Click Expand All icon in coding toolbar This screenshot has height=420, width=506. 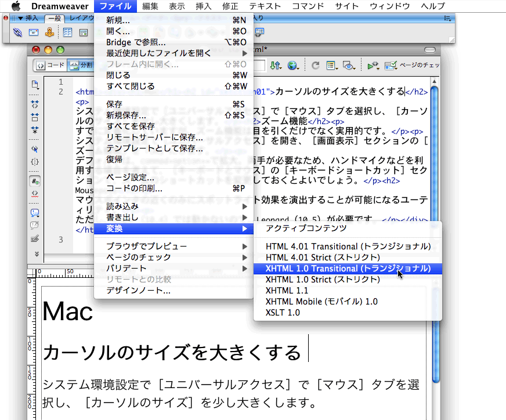(35, 130)
